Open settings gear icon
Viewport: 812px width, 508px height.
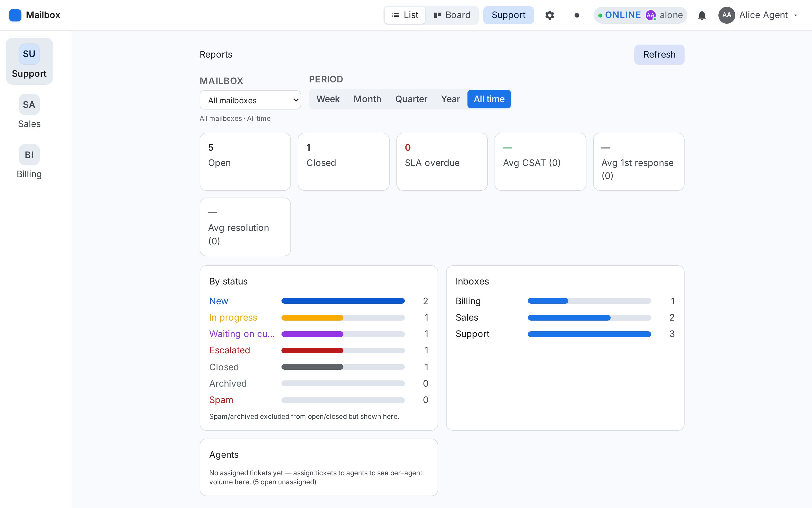click(x=550, y=15)
